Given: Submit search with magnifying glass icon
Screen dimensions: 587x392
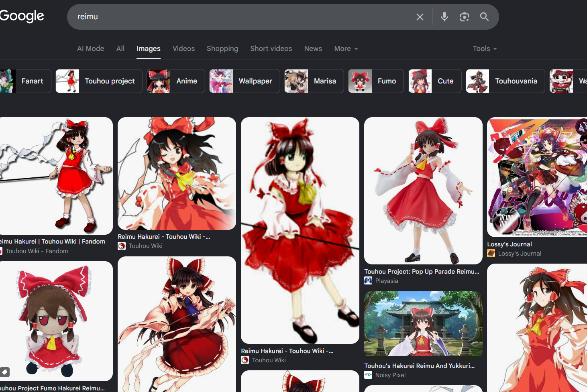Looking at the screenshot, I should click(x=484, y=17).
